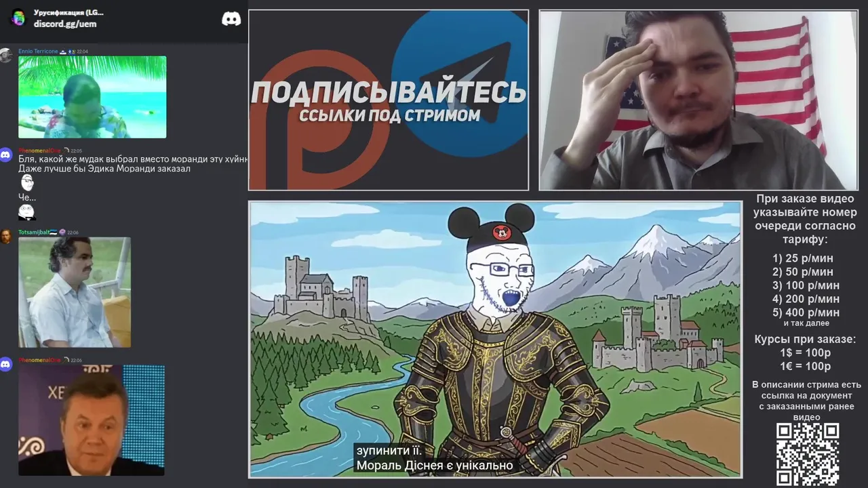
Task: Click the webcam feed with American flag
Action: [x=698, y=100]
